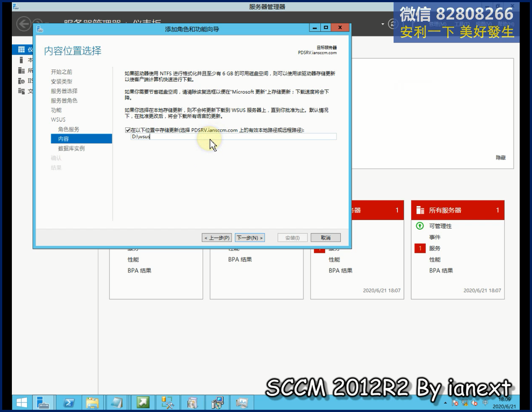Go to the 服务器选择 wizard step
532x412 pixels.
pyautogui.click(x=64, y=91)
